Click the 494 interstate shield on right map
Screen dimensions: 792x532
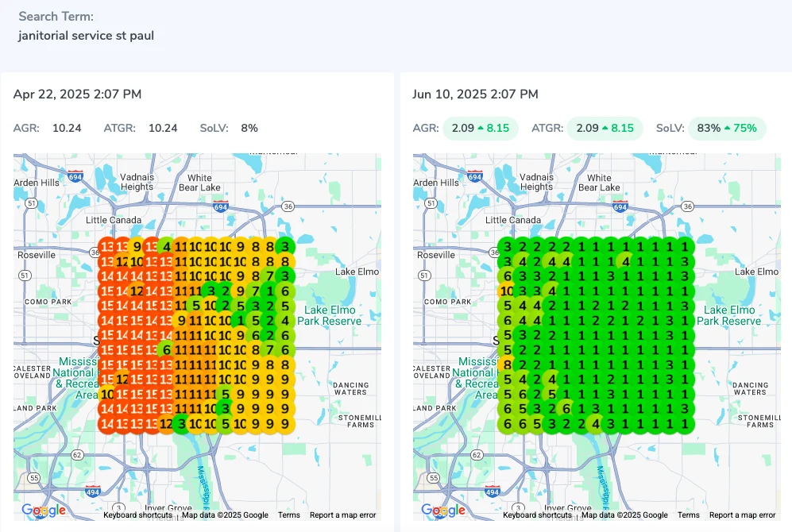[492, 491]
